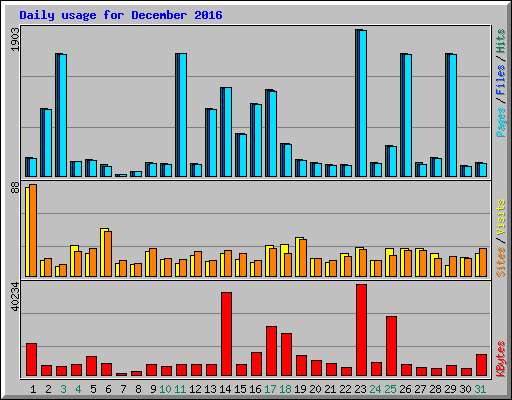The width and height of the screenshot is (512, 400).
Task: Click green weekend day label "11"
Action: 180,389
